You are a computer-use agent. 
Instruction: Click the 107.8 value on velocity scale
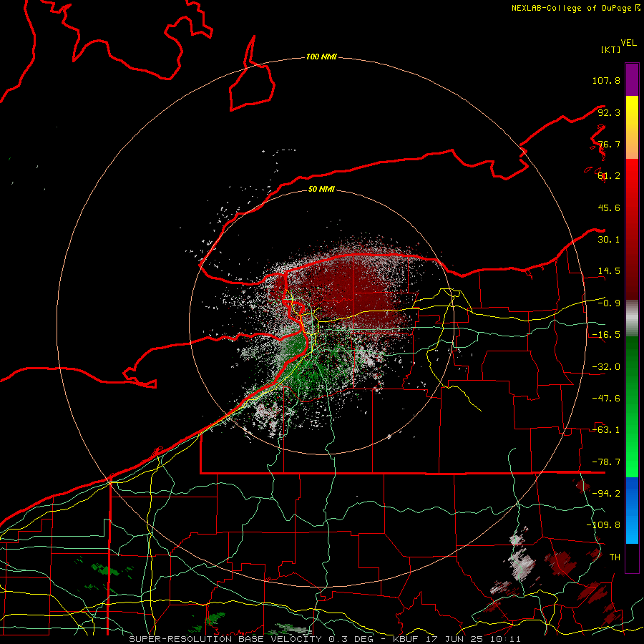[606, 80]
